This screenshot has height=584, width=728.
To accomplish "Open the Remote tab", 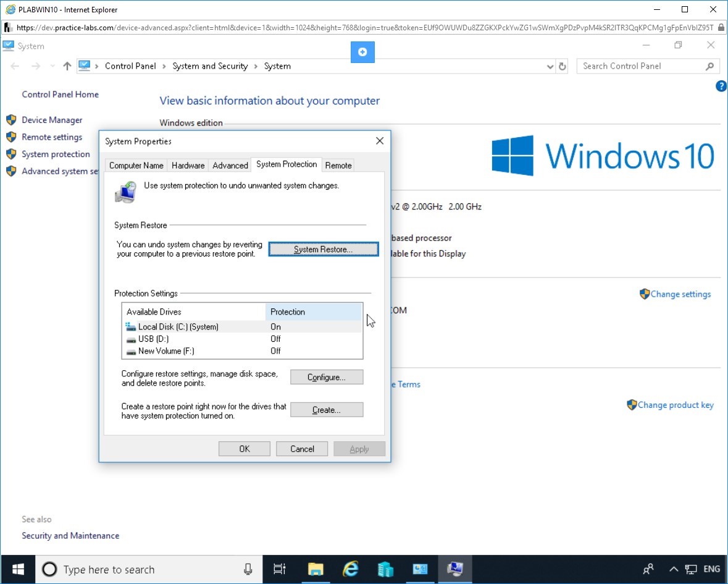I will click(338, 166).
